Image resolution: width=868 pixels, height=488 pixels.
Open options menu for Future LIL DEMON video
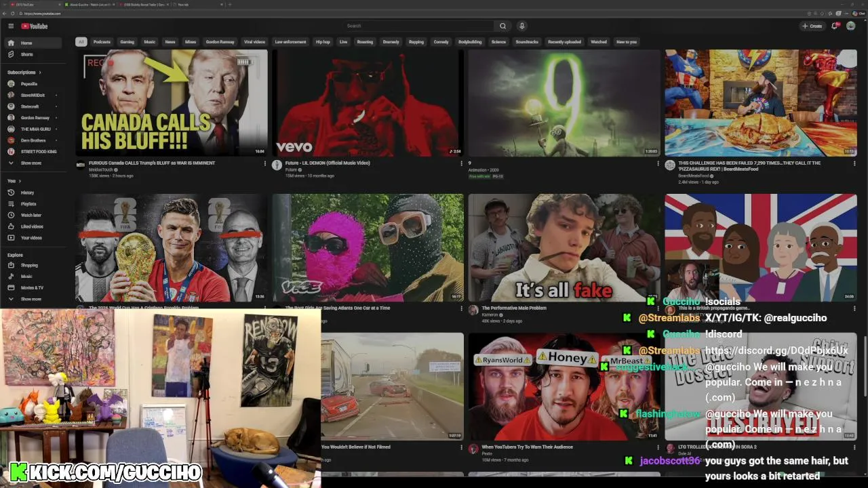[461, 163]
